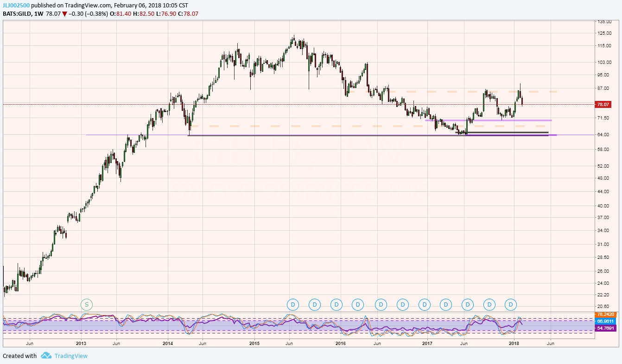Click the 58.00 price axis label
Screen dimensions: 622x364
[x=604, y=149]
